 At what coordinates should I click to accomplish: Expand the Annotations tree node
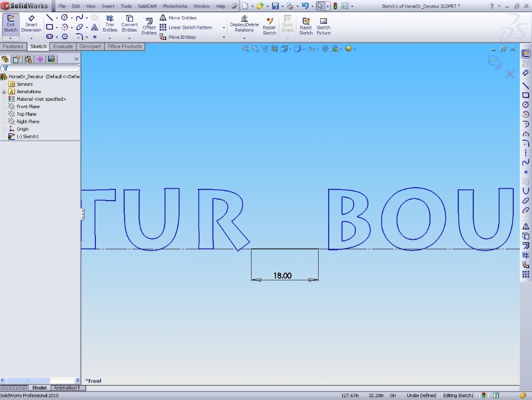click(x=4, y=92)
